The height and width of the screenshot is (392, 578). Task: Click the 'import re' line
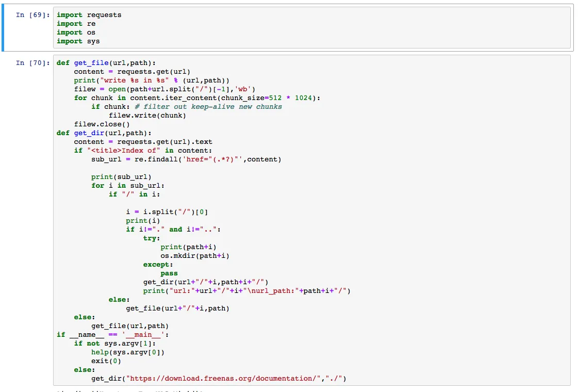76,24
